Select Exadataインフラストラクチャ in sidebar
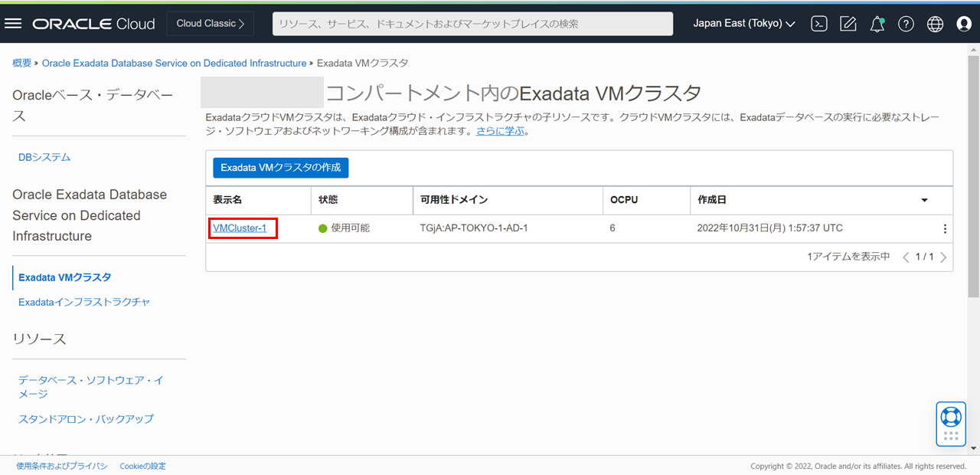 [84, 302]
